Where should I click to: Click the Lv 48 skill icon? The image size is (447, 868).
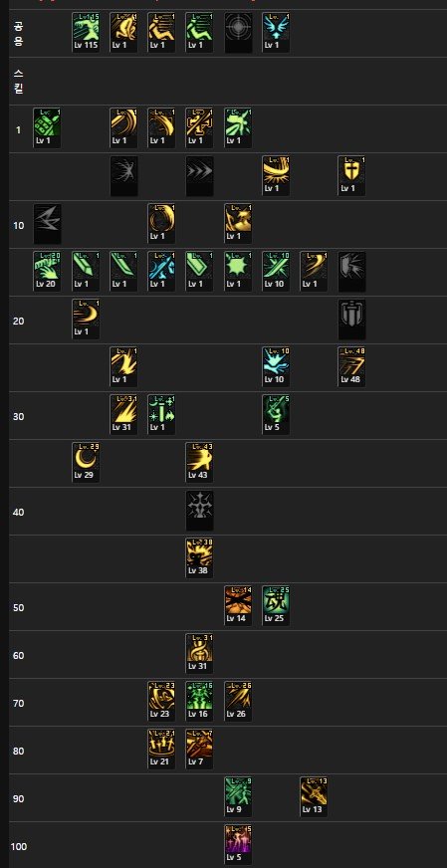351,367
